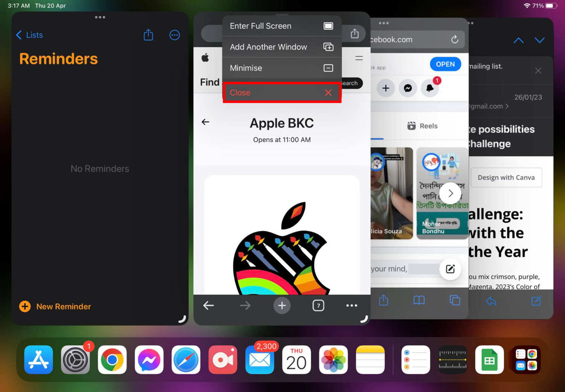Screen dimensions: 565x392
Task: Open Google Sheets from the dock
Action: [490, 360]
